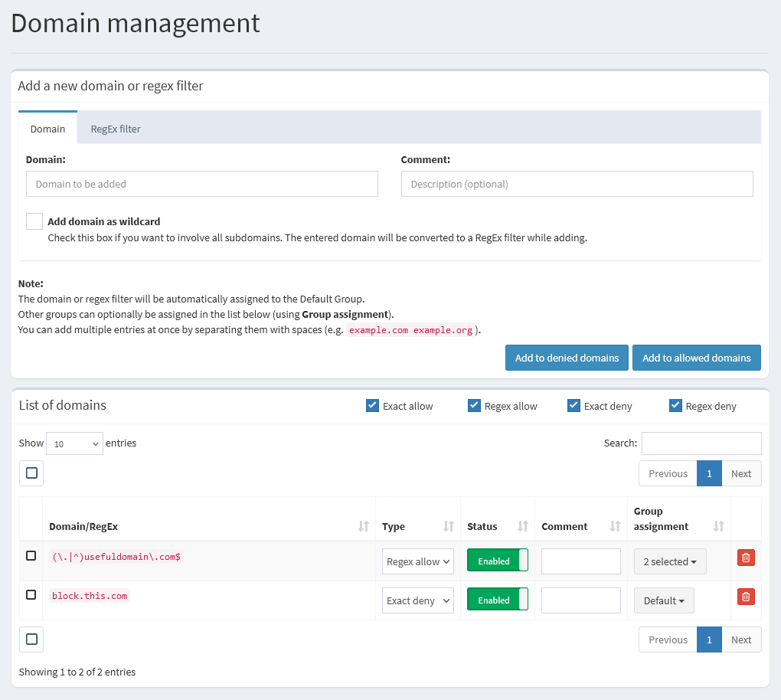The image size is (781, 700).
Task: Click Add to denied domains
Action: [x=567, y=358]
